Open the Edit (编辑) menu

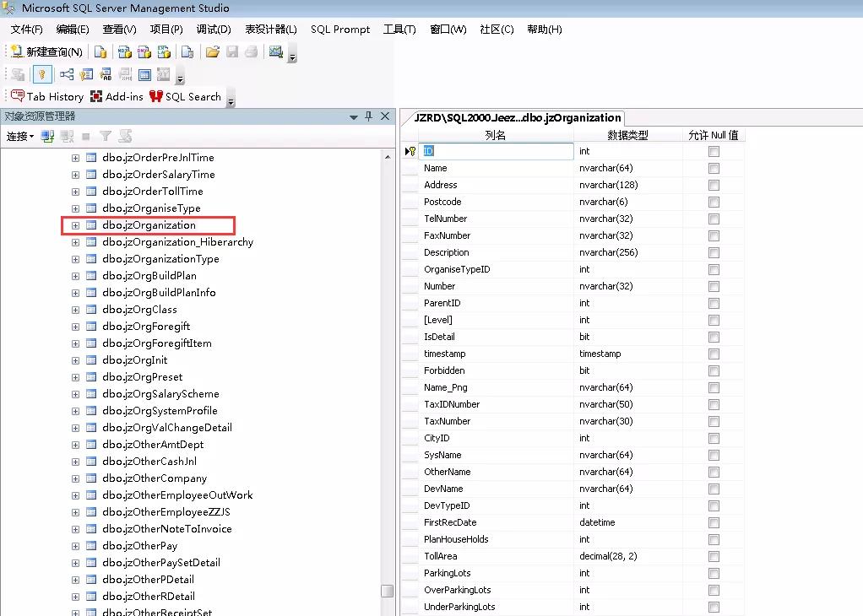(73, 30)
